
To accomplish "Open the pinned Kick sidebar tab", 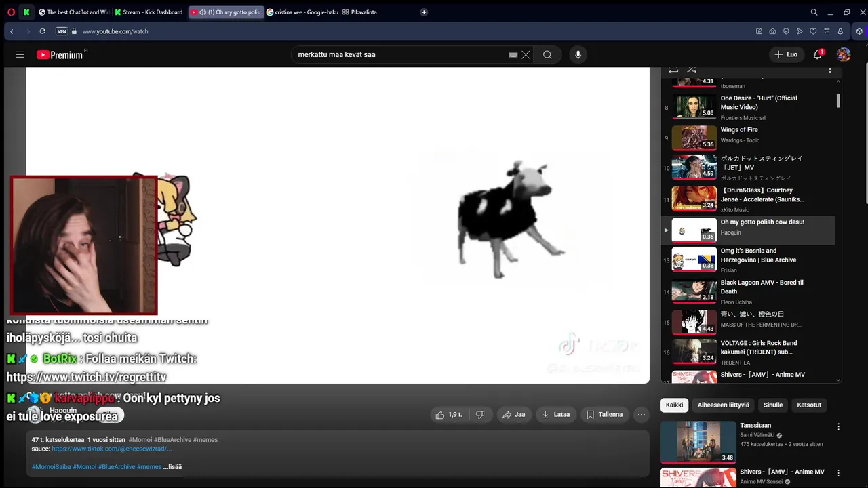I will pos(26,12).
